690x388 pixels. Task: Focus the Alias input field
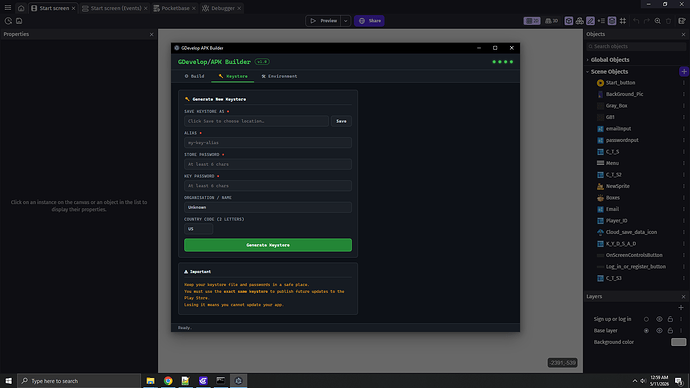268,143
